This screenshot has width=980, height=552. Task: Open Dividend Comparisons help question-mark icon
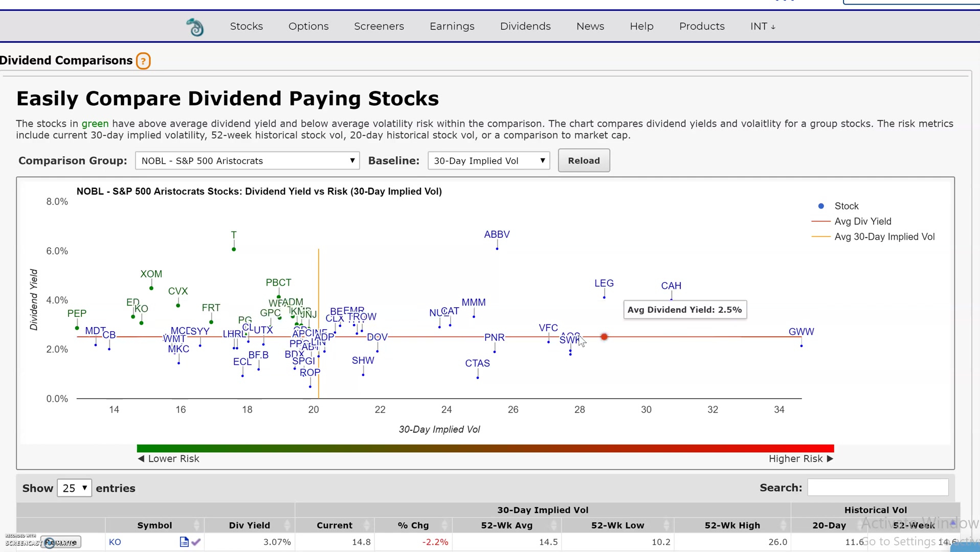coord(143,61)
